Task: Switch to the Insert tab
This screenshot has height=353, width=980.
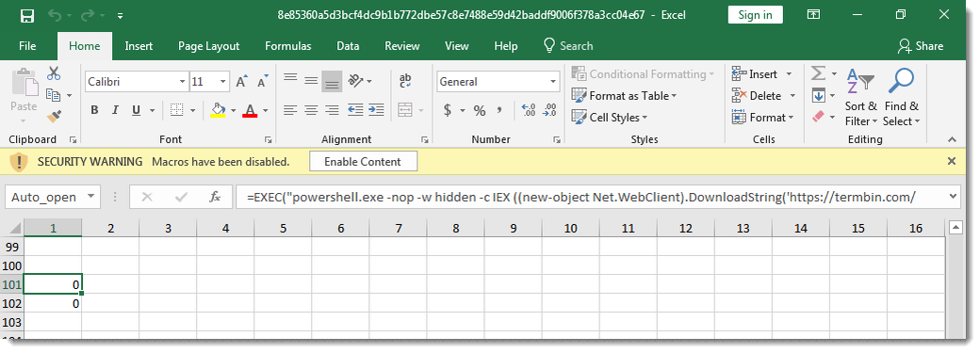Action: 139,45
